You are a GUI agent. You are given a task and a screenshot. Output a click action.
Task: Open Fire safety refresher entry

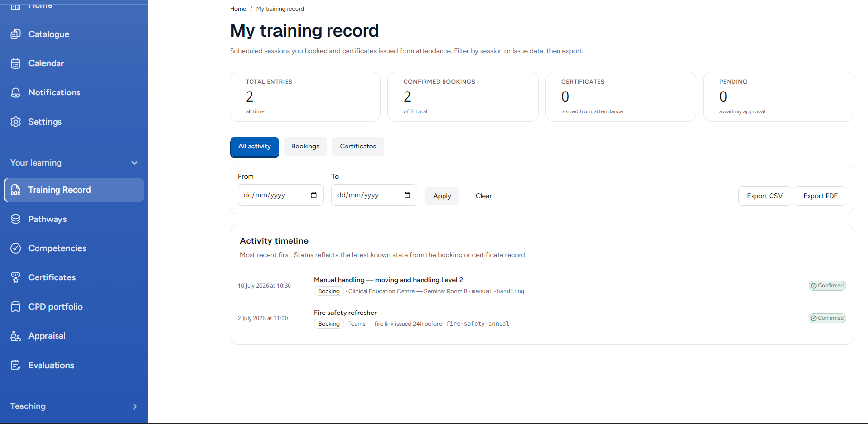[345, 313]
